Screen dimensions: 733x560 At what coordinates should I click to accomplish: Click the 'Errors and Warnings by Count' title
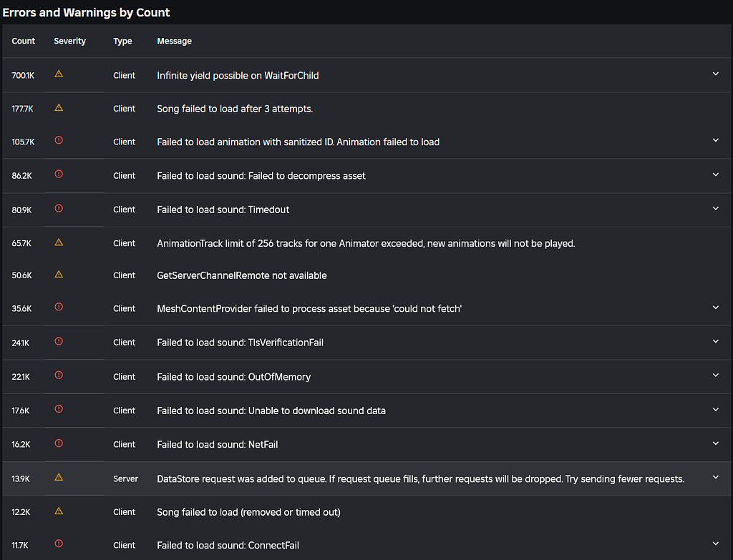[x=86, y=12]
